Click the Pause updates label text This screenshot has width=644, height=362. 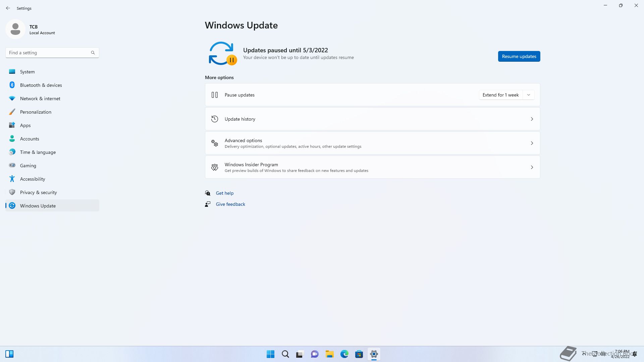pos(239,95)
